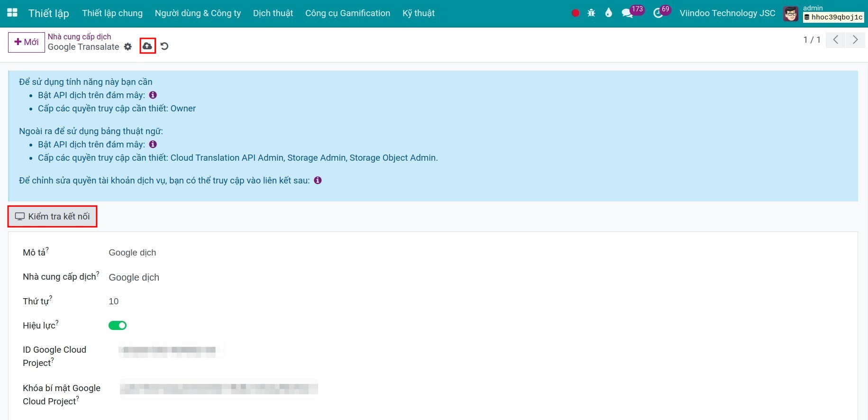Save record with cloud upload icon
The image size is (868, 420).
147,46
